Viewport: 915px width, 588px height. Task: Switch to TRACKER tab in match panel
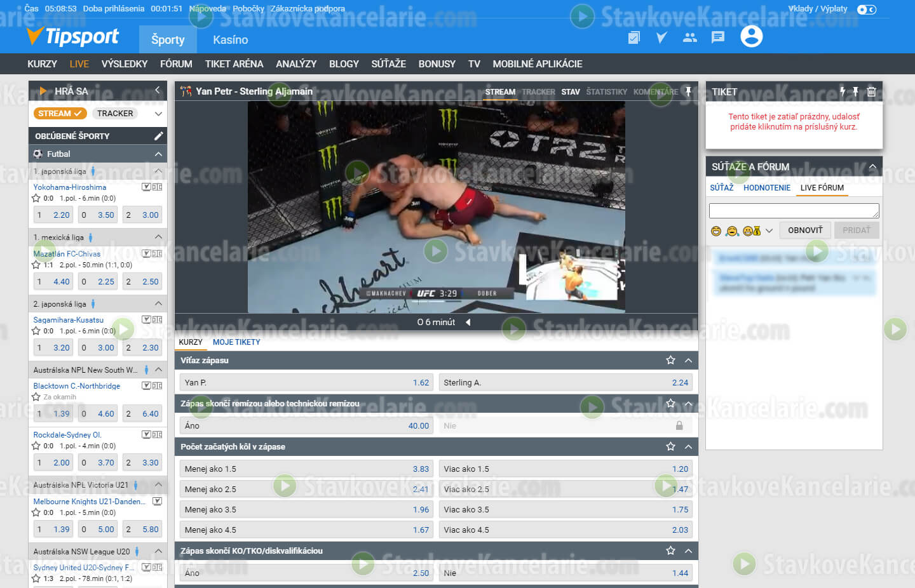[x=538, y=92]
